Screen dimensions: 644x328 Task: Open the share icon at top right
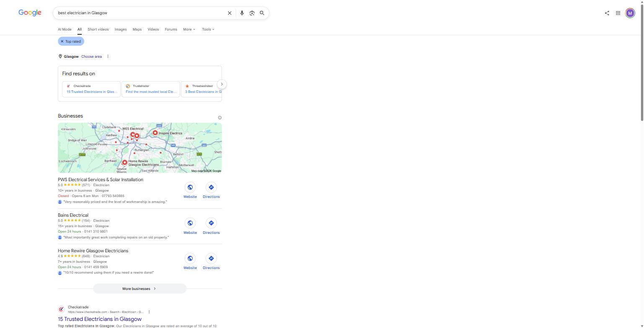pyautogui.click(x=607, y=13)
